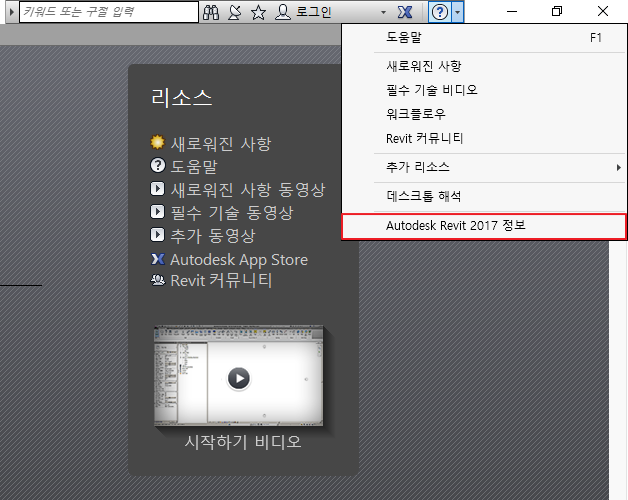Click 시작하기 비디오 caption

(x=243, y=442)
